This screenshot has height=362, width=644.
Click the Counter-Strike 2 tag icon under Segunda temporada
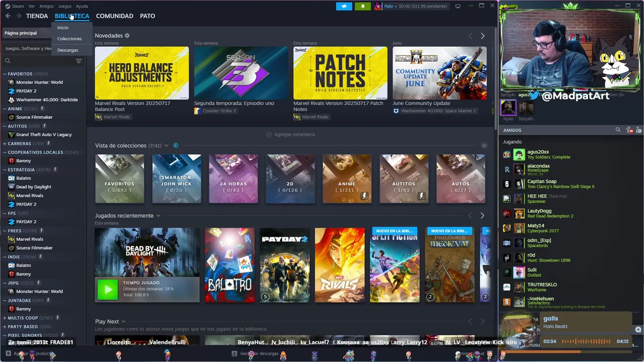197,111
